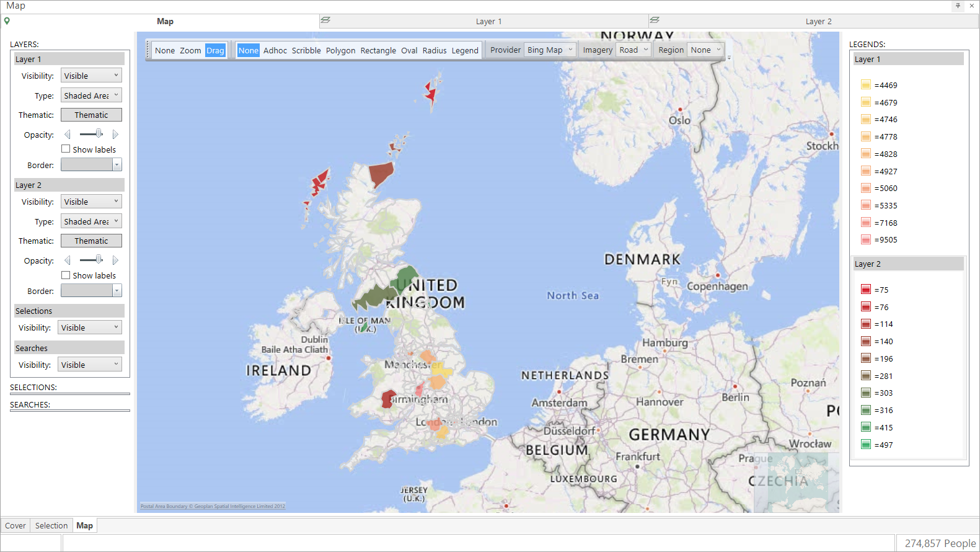Click the =281 legend color swatch
980x552 pixels.
(x=866, y=376)
